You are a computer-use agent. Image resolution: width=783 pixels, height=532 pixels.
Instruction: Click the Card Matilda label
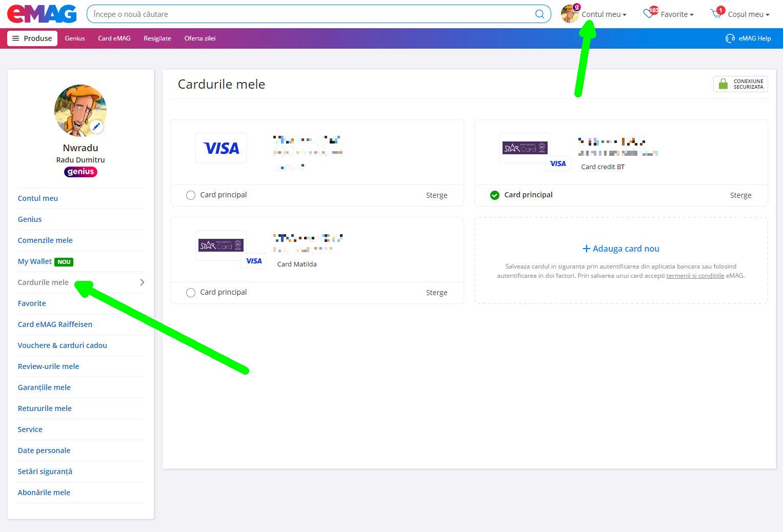[x=297, y=264]
